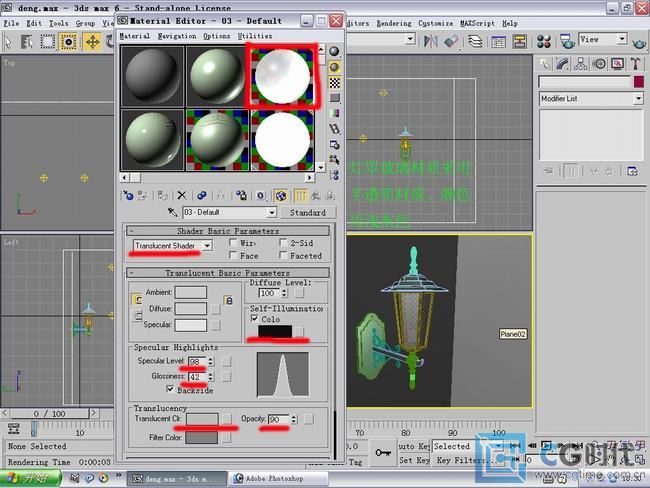
Task: Click Material Editor Options icon
Action: point(335,145)
